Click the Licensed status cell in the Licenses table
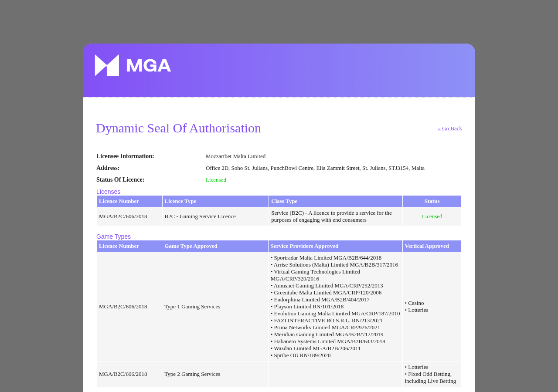The width and height of the screenshot is (558, 392). pos(432,216)
